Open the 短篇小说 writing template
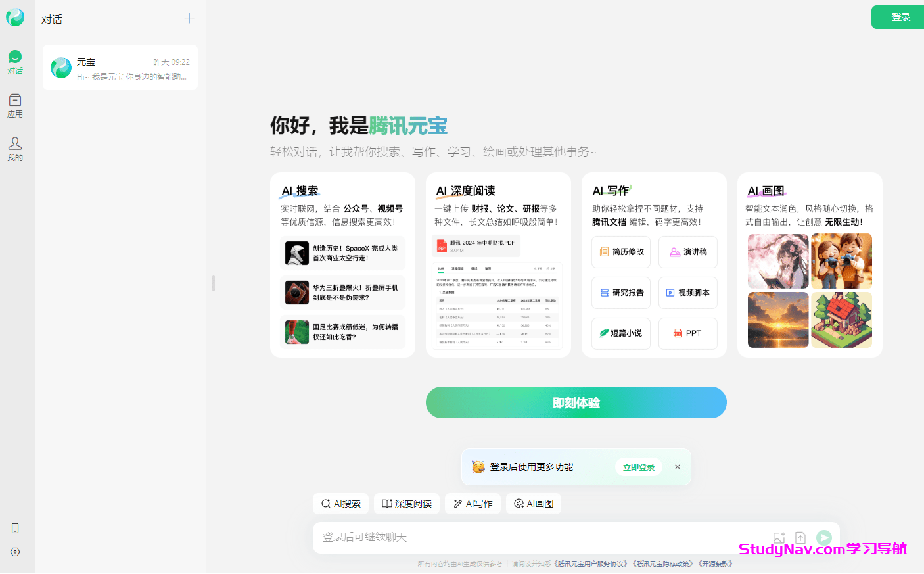 [621, 333]
